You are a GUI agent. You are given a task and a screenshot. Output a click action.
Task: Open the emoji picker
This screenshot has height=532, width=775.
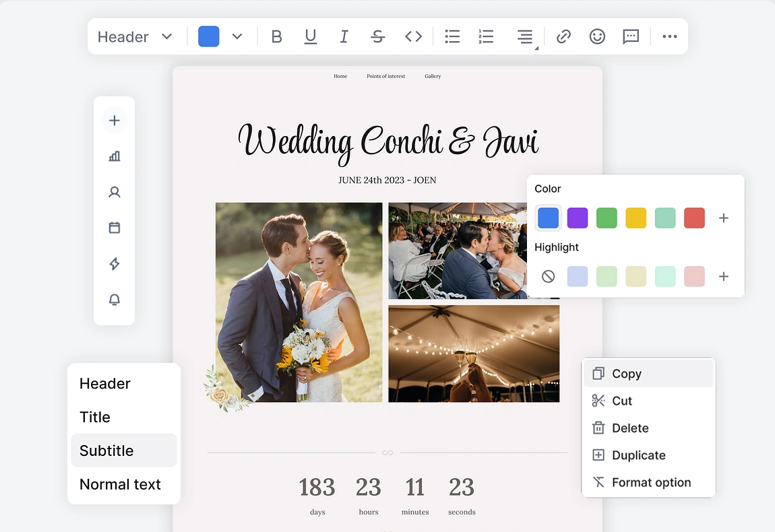[x=597, y=36]
